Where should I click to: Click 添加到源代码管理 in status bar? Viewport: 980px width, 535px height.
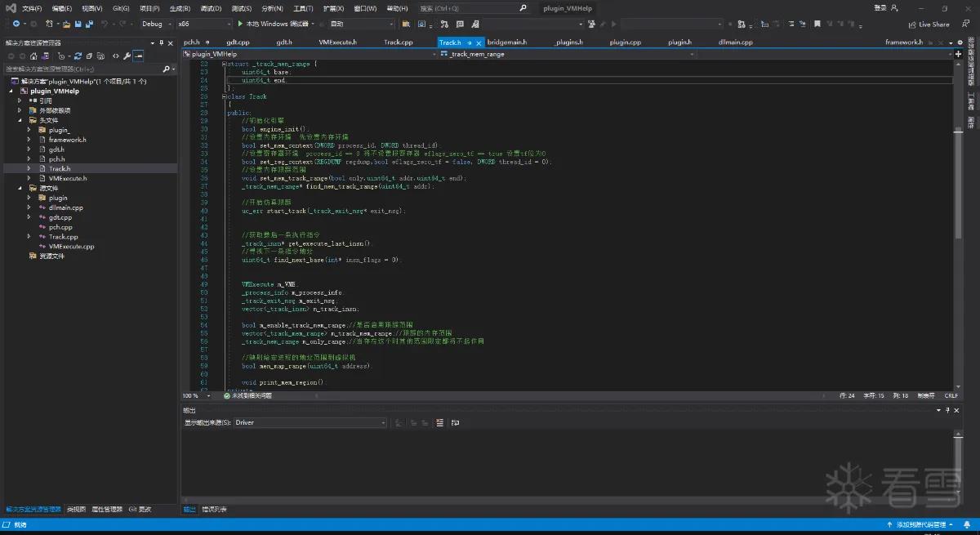point(921,524)
